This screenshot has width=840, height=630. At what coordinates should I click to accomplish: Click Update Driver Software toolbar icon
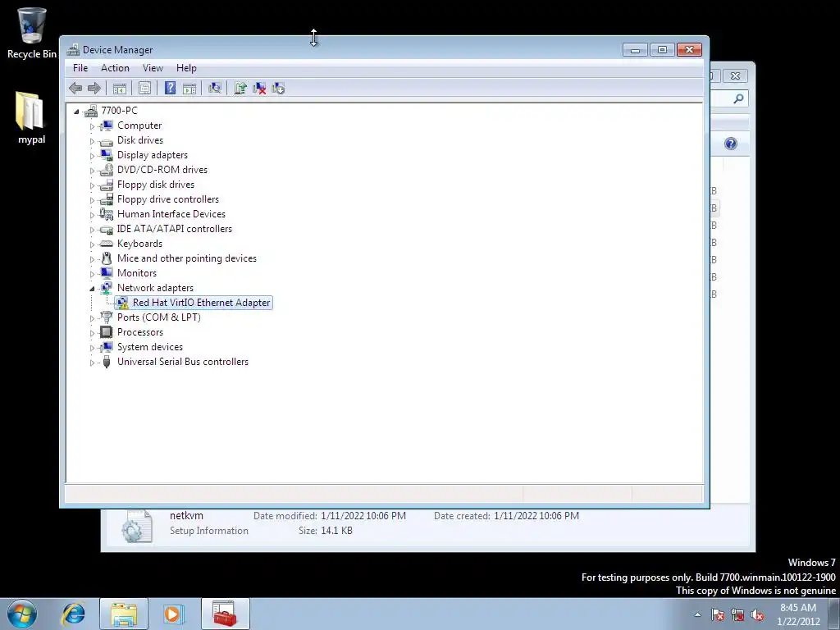[x=240, y=89]
